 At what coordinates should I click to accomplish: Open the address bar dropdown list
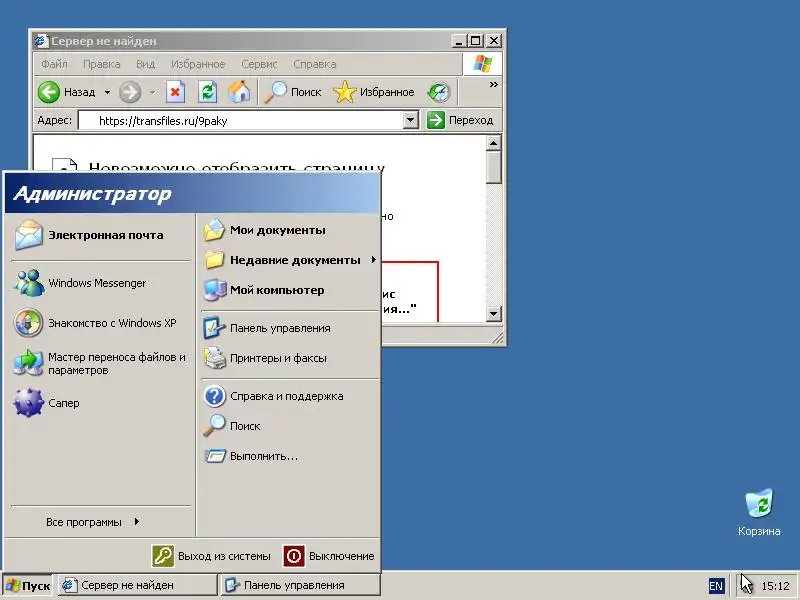click(411, 121)
